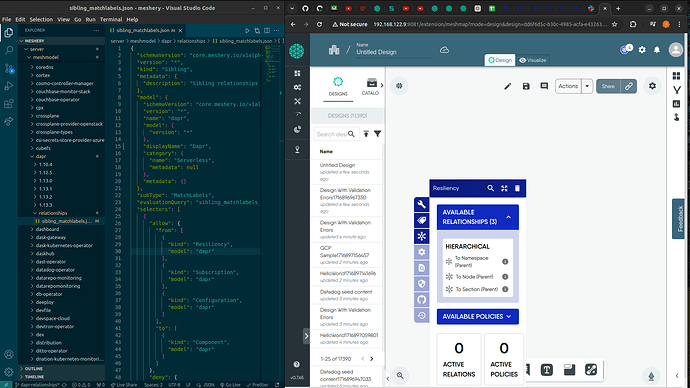Viewport: 690px width, 388px height.
Task: Click the magnifier icon in Resiliency header
Action: point(491,188)
